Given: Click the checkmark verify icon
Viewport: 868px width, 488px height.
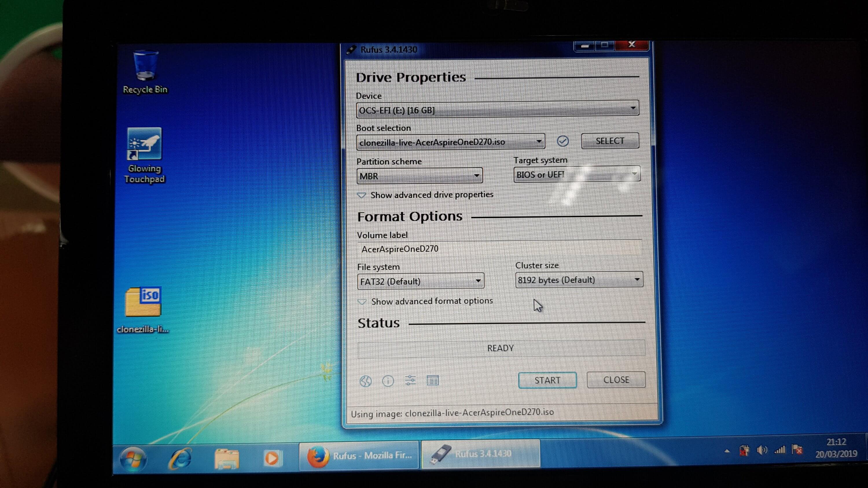Looking at the screenshot, I should tap(561, 141).
